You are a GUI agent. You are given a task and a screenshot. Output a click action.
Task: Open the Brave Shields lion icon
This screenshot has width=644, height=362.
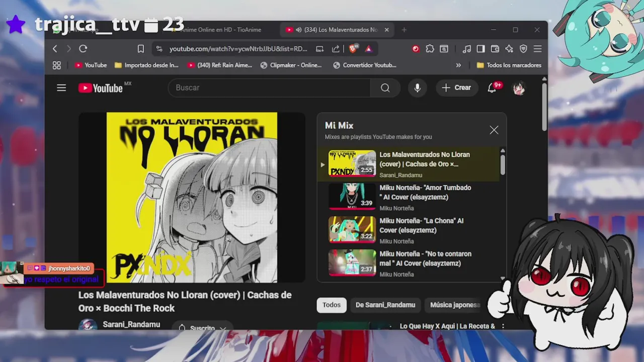tap(353, 48)
